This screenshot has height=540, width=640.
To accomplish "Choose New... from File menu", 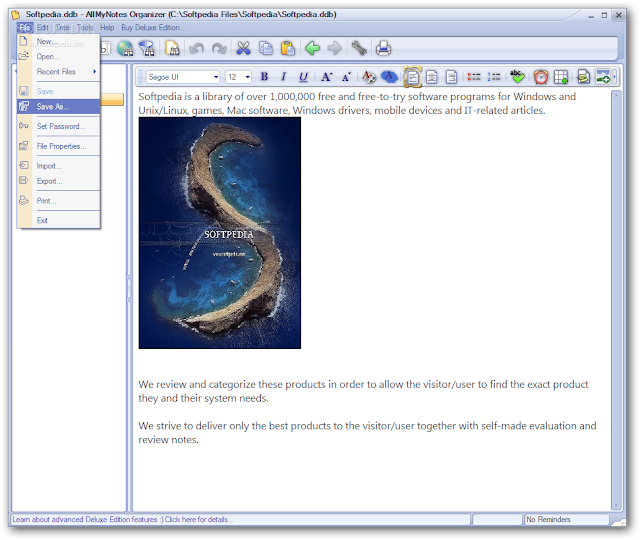I will pyautogui.click(x=58, y=42).
